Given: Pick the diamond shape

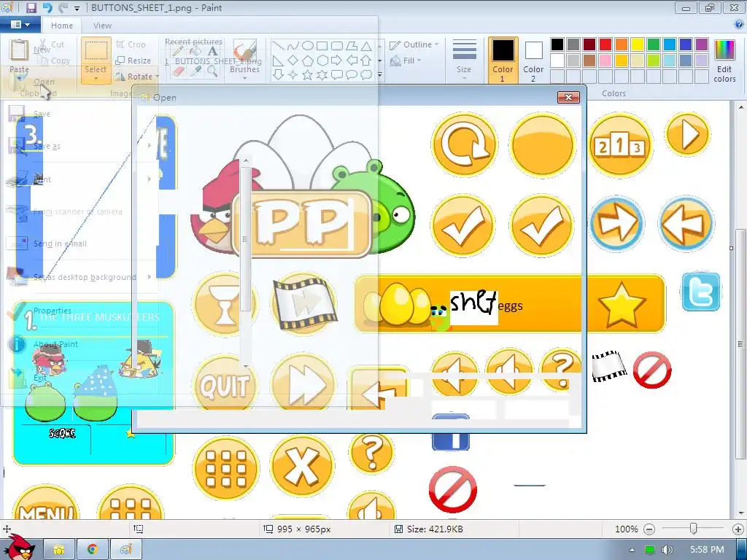Looking at the screenshot, I should (293, 61).
